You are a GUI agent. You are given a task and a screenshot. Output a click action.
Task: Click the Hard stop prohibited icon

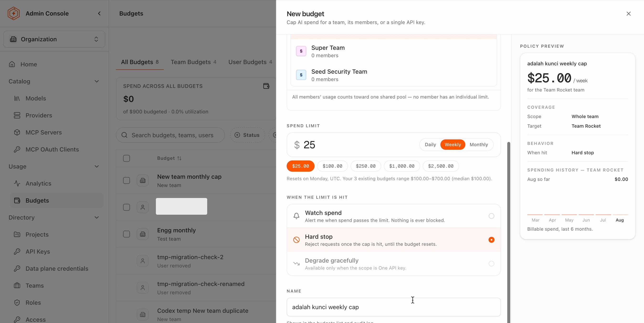pyautogui.click(x=296, y=240)
